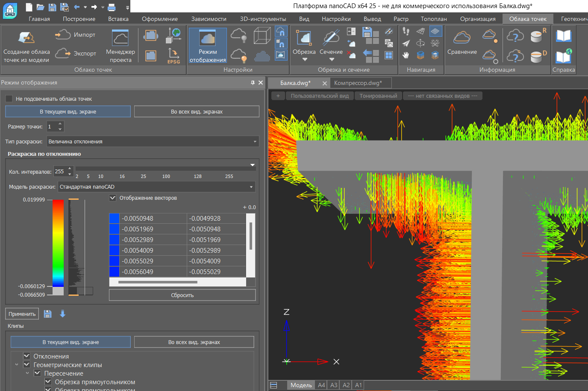Screen dimensions: 588x391
Task: Uncheck the Отображение векторов checkbox
Action: 113,198
